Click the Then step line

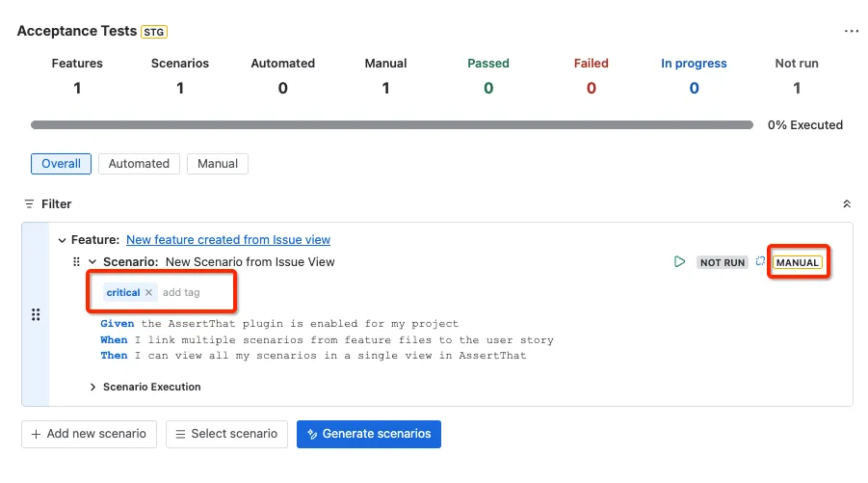(x=313, y=356)
